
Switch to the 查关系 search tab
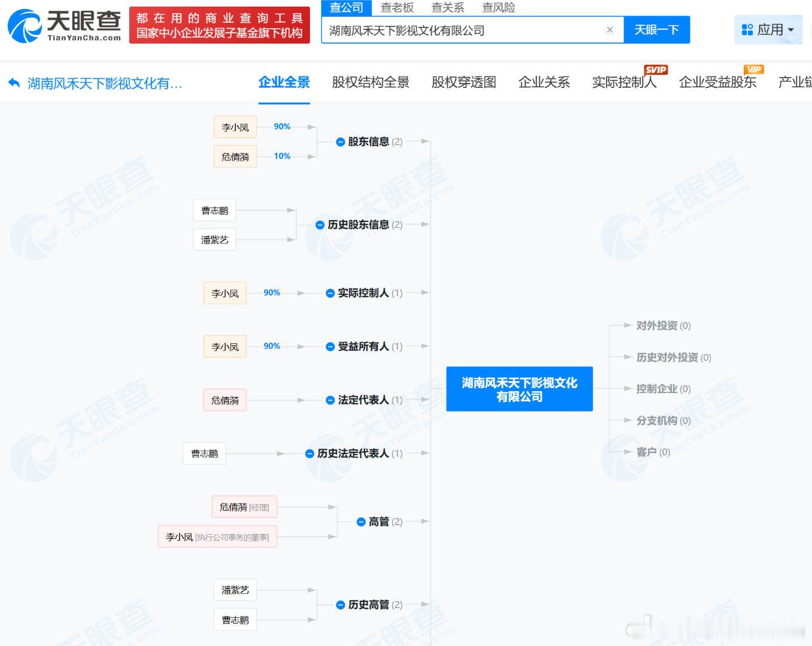[448, 8]
